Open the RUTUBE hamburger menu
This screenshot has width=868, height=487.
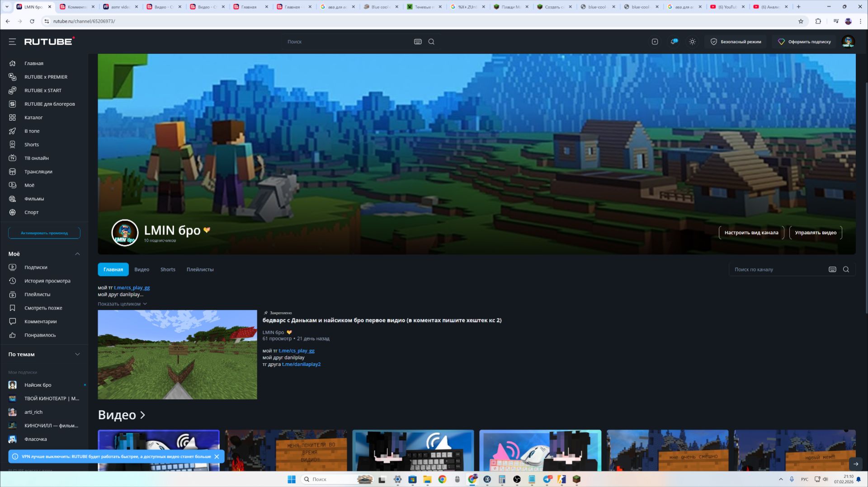coord(12,42)
